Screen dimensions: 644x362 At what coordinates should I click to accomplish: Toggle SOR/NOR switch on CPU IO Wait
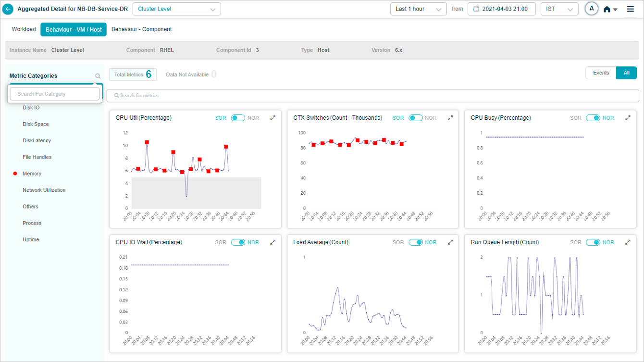pos(238,242)
